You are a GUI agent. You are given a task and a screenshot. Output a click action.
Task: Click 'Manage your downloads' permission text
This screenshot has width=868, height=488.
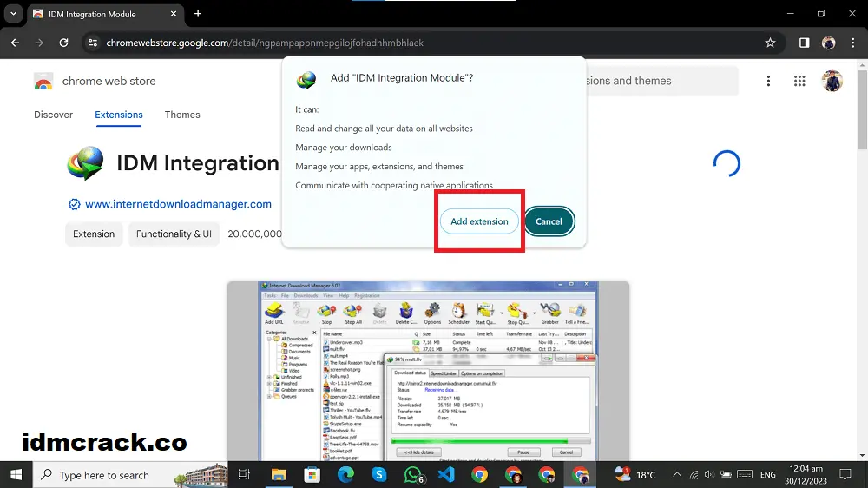(343, 148)
